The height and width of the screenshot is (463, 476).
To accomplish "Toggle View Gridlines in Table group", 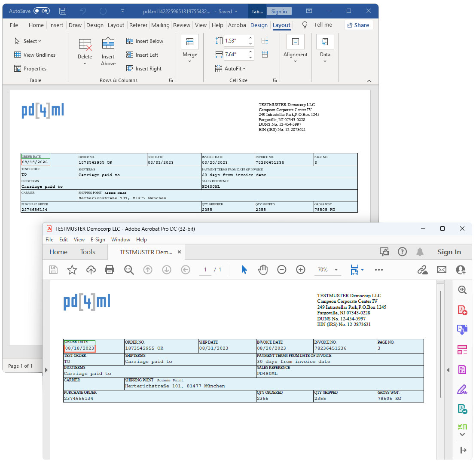I will pos(35,55).
